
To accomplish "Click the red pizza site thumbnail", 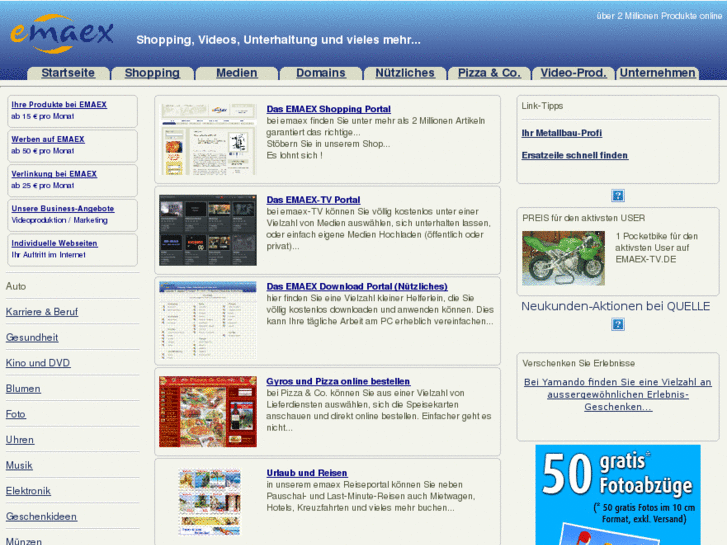I will (x=208, y=412).
